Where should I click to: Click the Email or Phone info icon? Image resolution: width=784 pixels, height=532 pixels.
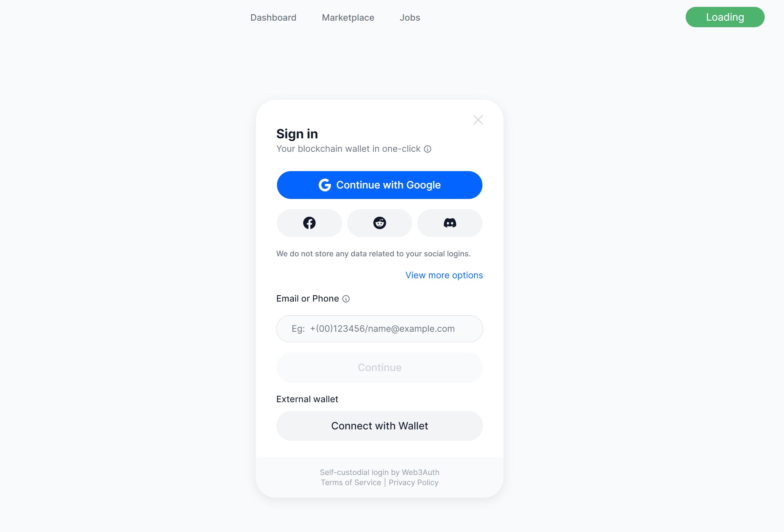(346, 299)
